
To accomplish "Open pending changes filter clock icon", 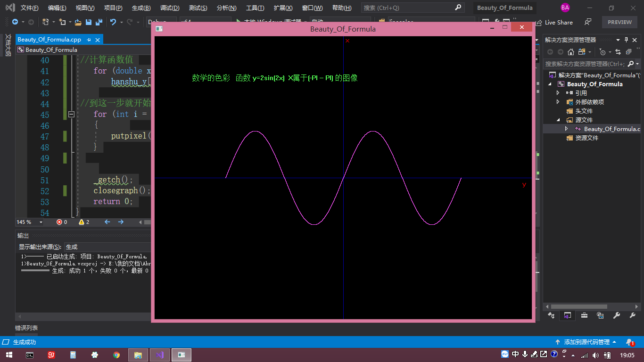I will tap(602, 52).
